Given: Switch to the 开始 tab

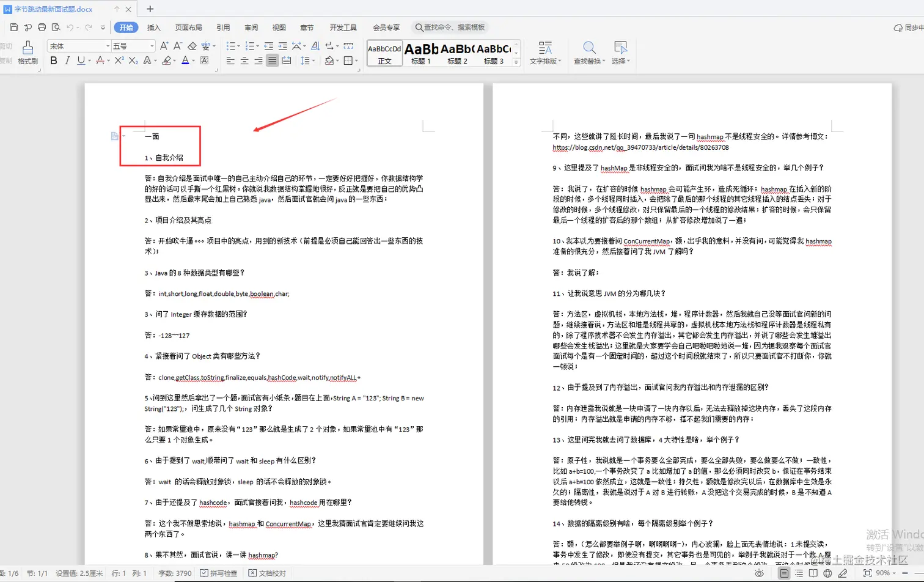Looking at the screenshot, I should pos(126,28).
